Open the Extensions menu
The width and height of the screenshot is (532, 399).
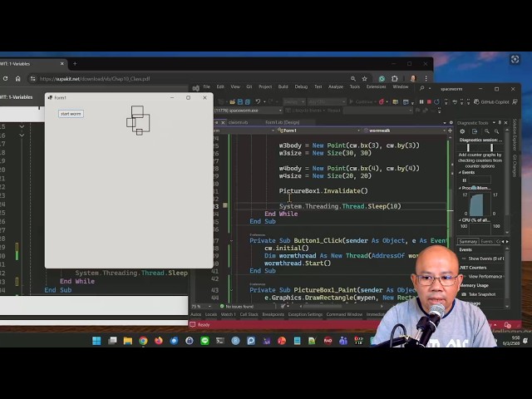click(376, 86)
